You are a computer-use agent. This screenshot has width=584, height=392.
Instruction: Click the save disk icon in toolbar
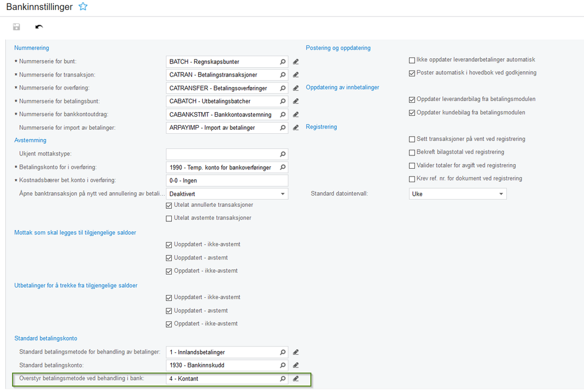[x=16, y=27]
